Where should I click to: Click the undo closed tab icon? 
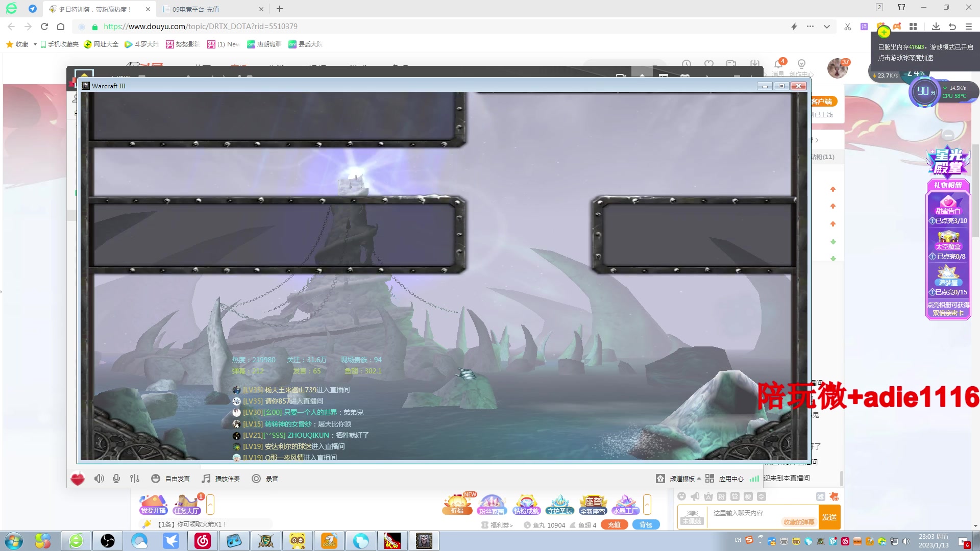click(x=952, y=27)
